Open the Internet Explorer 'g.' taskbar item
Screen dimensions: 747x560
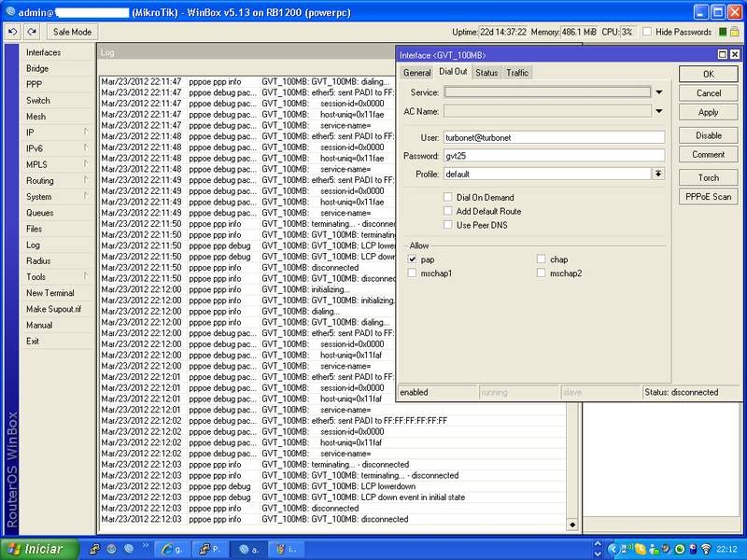click(x=173, y=549)
